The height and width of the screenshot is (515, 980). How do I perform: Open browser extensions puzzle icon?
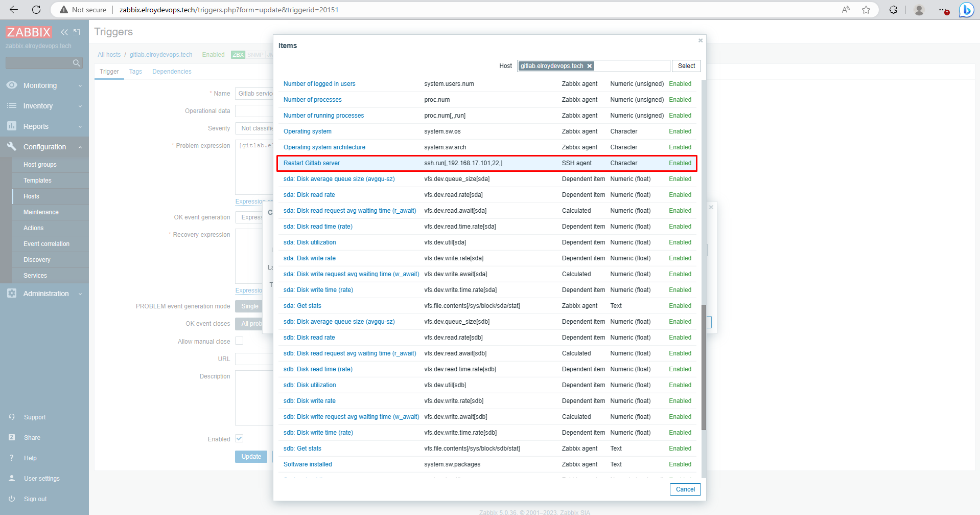click(893, 10)
